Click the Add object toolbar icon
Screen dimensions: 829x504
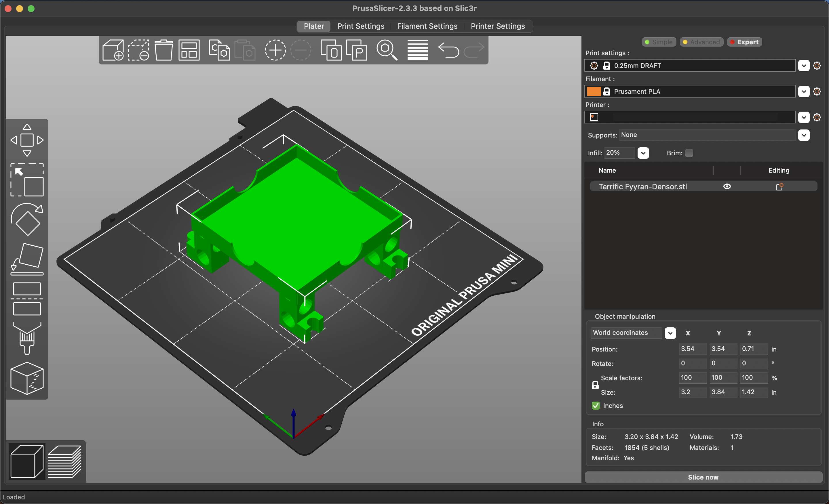pyautogui.click(x=113, y=50)
